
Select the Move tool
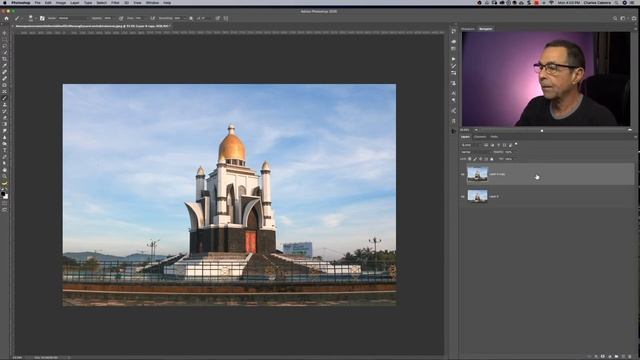pos(4,33)
